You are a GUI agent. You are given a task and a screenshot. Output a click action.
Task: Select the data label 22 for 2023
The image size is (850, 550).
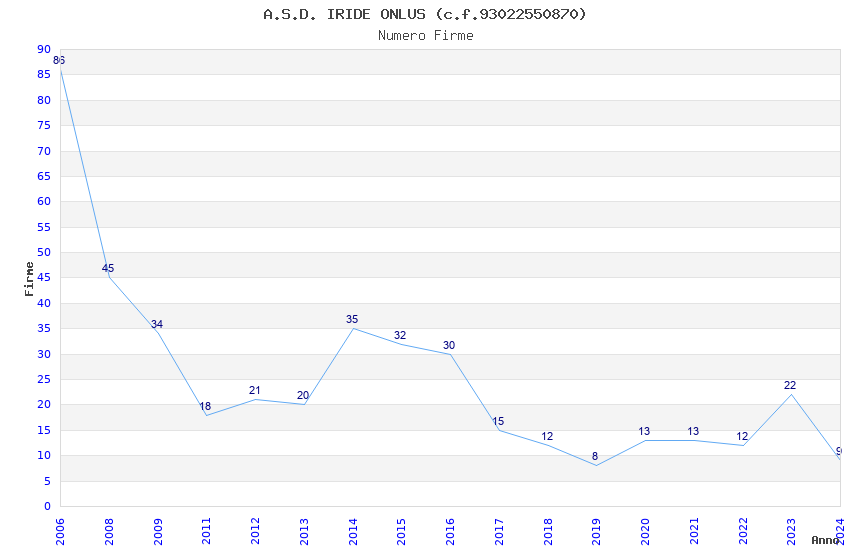click(x=790, y=385)
